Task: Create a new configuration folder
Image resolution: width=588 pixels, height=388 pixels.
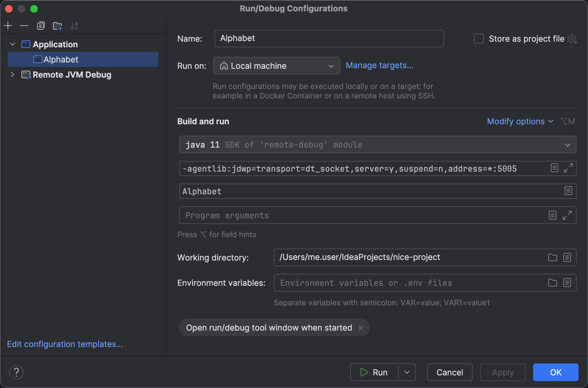Action: pos(57,26)
